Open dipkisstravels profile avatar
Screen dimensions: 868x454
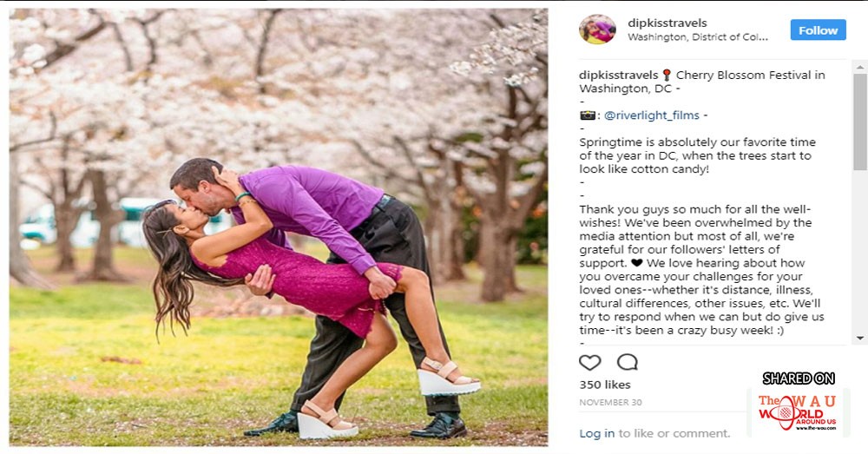[597, 30]
